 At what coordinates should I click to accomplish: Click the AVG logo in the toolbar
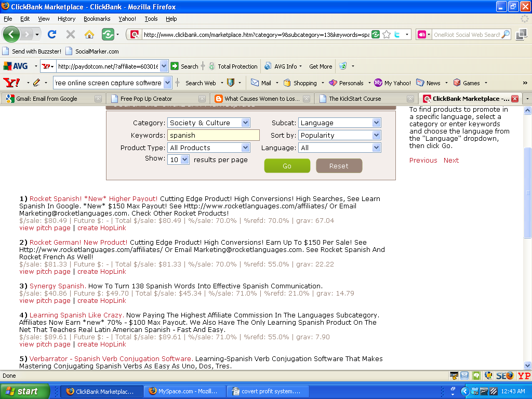[16, 66]
